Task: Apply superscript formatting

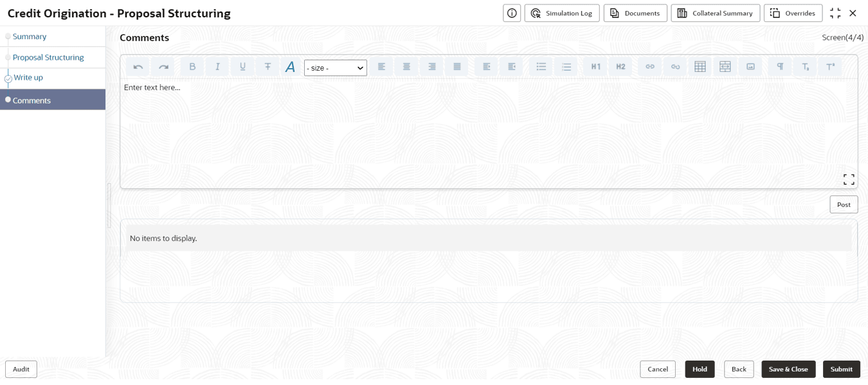Action: click(x=830, y=67)
